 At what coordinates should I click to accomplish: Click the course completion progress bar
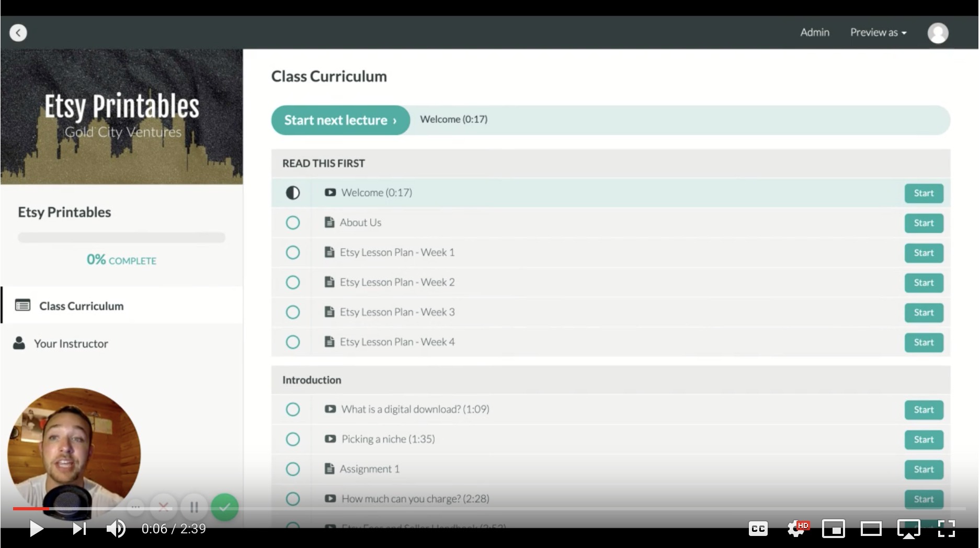(121, 238)
